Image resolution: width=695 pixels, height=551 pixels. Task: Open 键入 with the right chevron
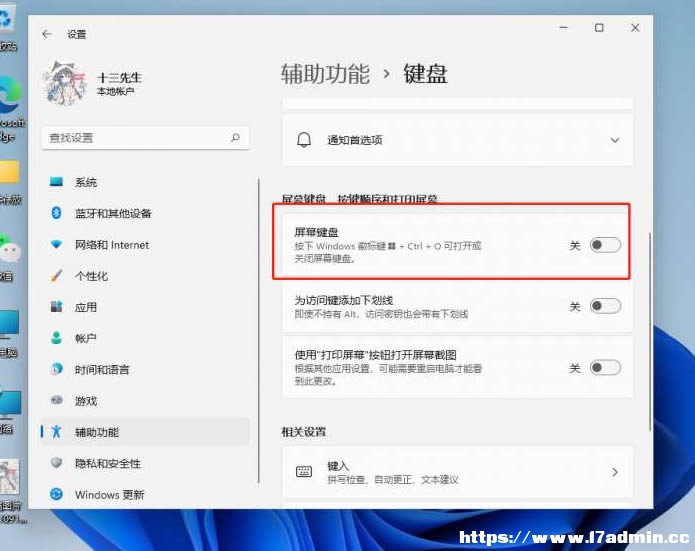(615, 472)
